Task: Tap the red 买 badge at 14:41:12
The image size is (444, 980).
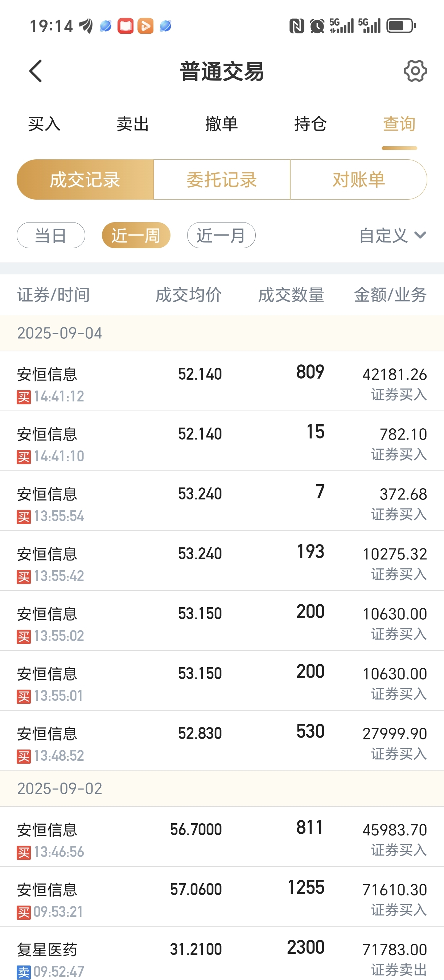Action: pos(24,397)
